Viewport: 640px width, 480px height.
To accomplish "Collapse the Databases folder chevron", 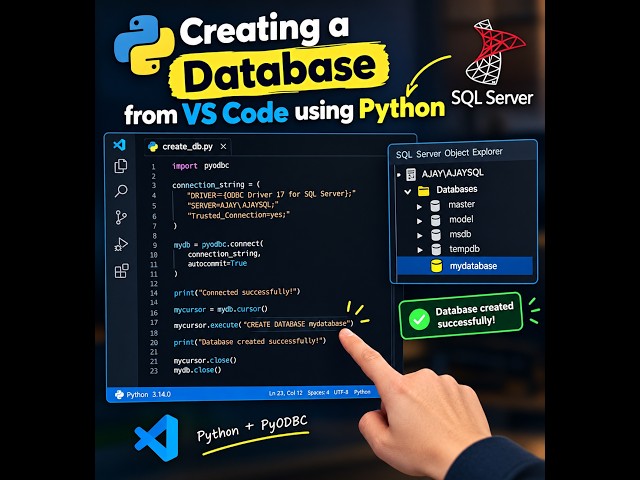I will pos(407,191).
